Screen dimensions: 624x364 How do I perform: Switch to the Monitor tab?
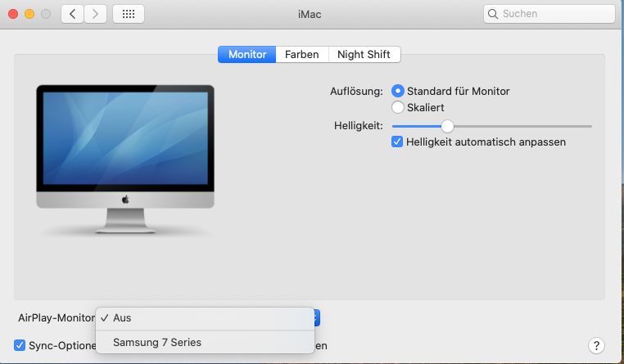point(246,55)
